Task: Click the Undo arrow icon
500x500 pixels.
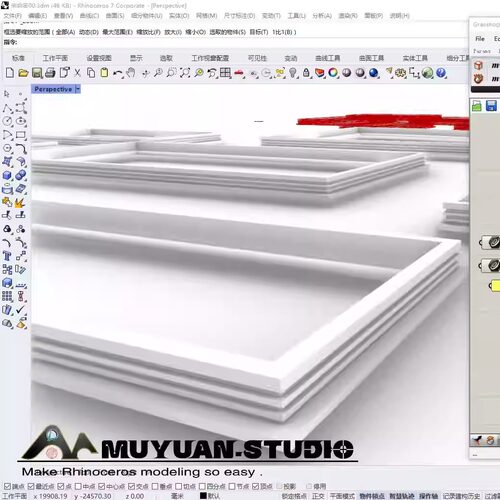Action: click(117, 73)
